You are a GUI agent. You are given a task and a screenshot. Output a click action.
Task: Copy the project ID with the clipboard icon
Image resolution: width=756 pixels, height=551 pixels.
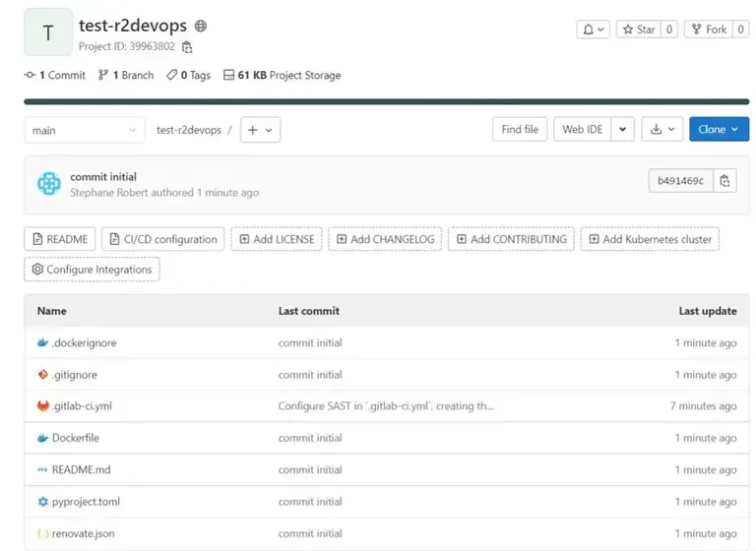click(187, 47)
